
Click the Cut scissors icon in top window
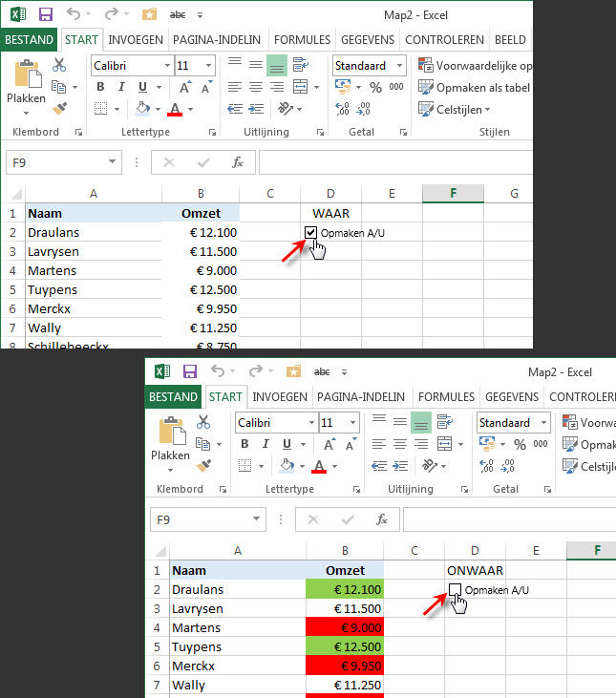(59, 65)
